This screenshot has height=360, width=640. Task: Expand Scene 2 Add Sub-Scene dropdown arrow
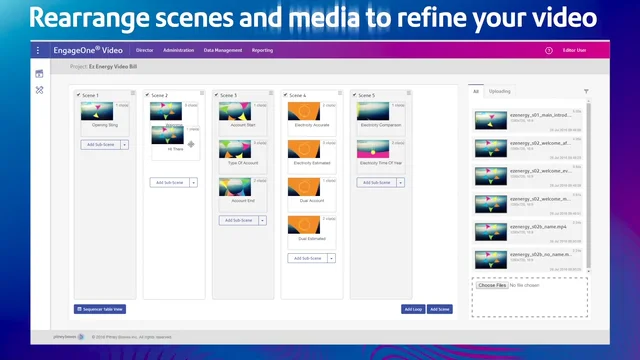193,182
